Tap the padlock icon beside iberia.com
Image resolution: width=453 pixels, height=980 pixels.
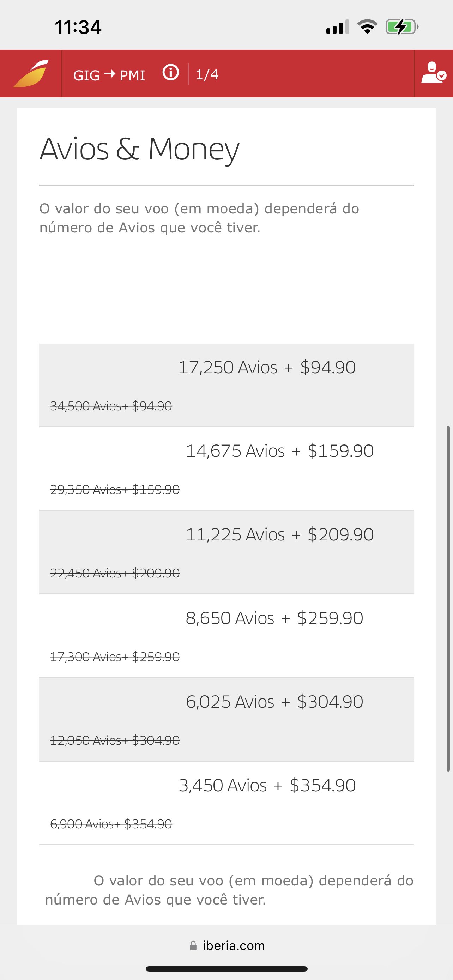pyautogui.click(x=193, y=946)
